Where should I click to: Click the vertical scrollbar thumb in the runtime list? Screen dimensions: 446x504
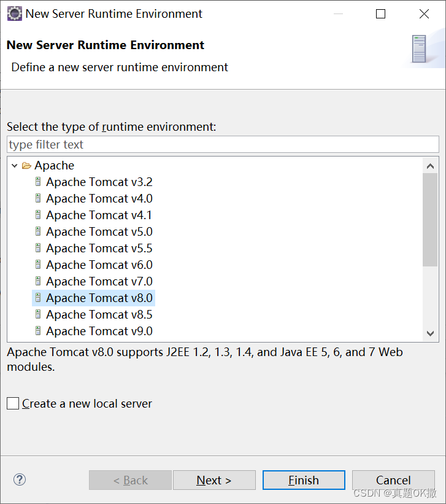430,220
